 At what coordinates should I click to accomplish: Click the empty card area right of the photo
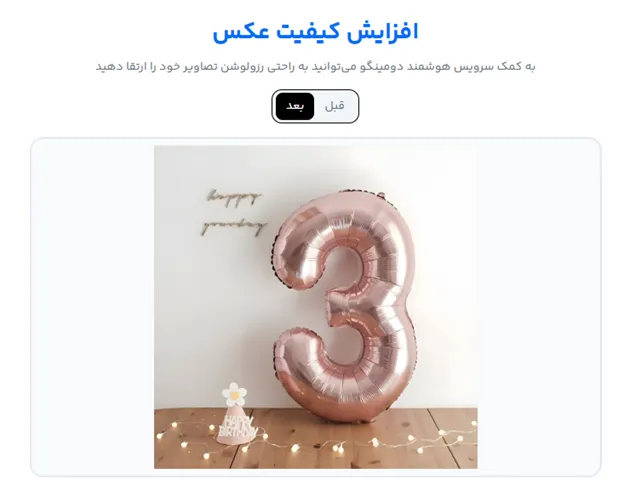pos(539,307)
